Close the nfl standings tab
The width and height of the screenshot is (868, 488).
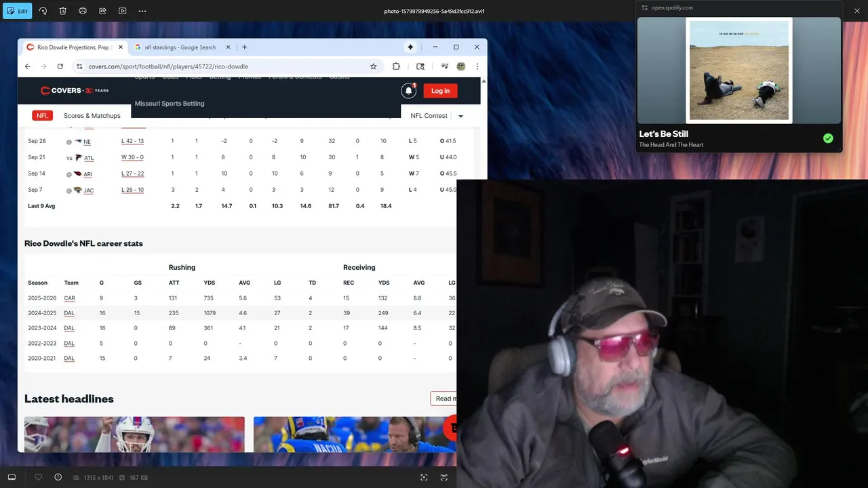[x=228, y=47]
